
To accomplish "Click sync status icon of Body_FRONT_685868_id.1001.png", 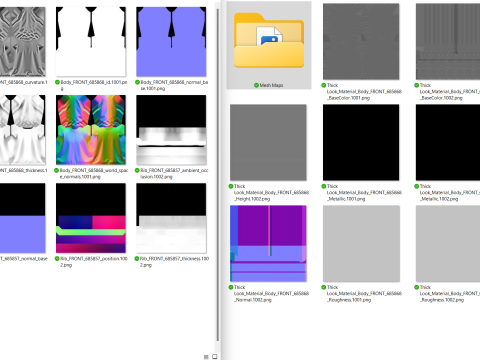I will coord(57,82).
